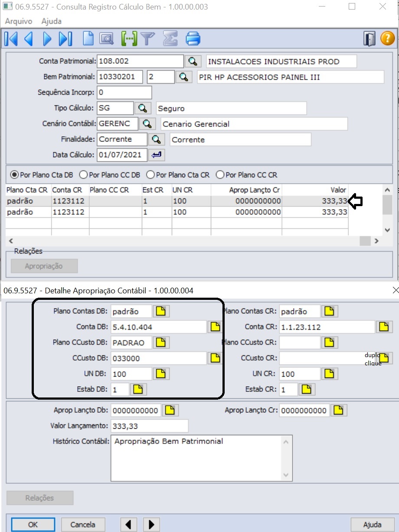Open help with orange question mark icon
399x532 pixels.
(387, 39)
